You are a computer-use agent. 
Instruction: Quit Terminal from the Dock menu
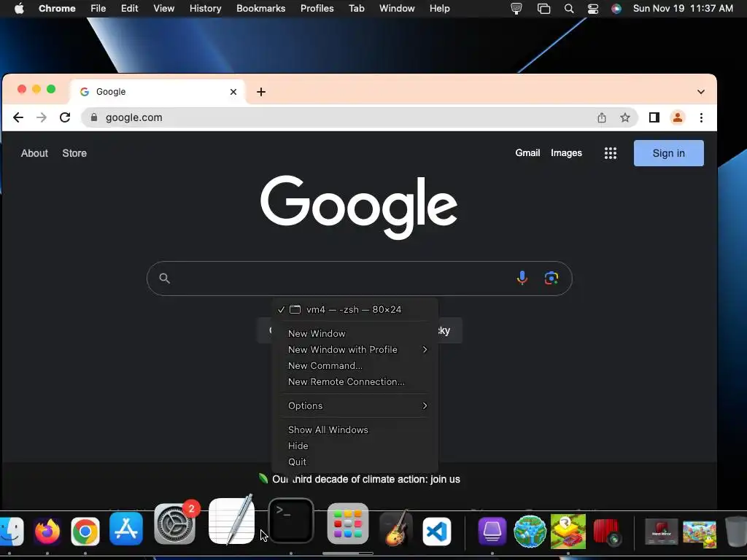click(355, 462)
